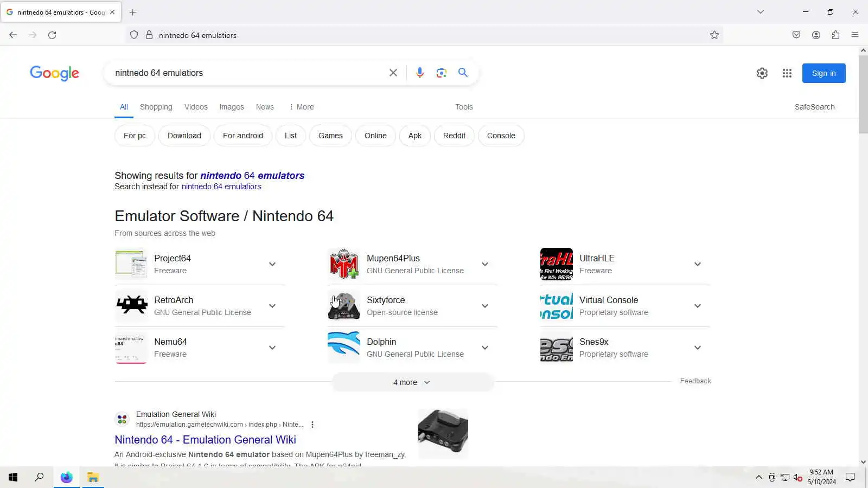
Task: Open Google Lens image search
Action: [442, 73]
